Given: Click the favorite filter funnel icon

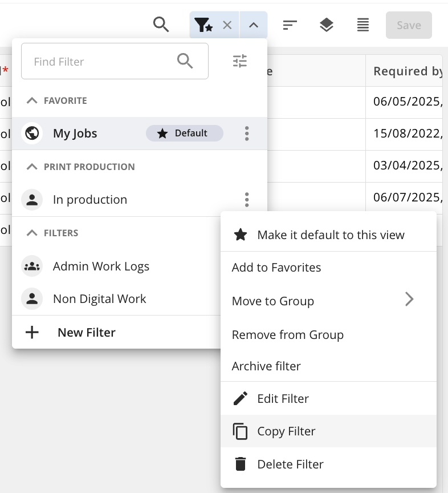Looking at the screenshot, I should [203, 25].
